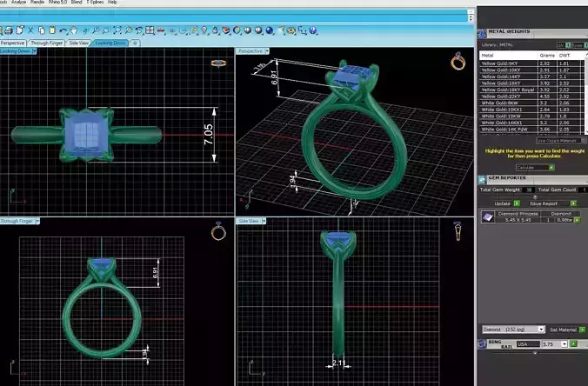This screenshot has height=386, width=588.
Task: Open the layers stack icon
Action: tap(226, 30)
